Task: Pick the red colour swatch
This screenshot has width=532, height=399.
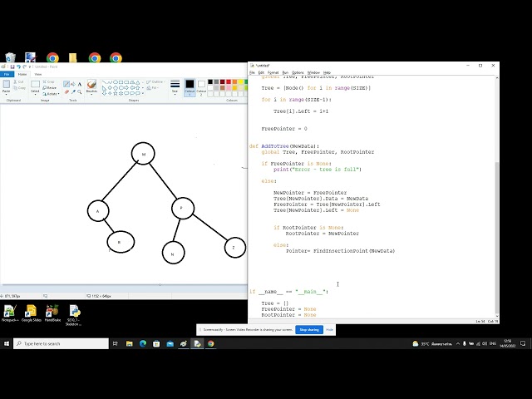Action: (x=229, y=81)
